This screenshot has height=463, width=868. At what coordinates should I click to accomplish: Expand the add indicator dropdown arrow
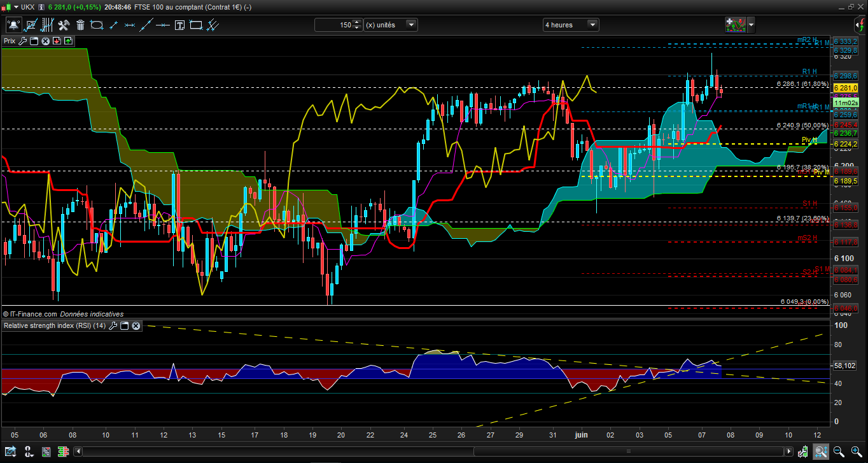(752, 25)
